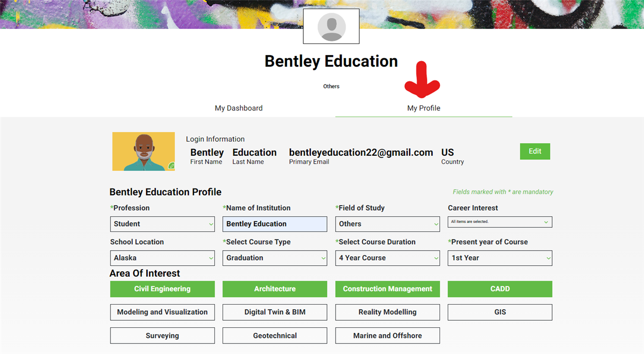Select the Marine and Offshore interest
This screenshot has height=354, width=644.
[388, 336]
